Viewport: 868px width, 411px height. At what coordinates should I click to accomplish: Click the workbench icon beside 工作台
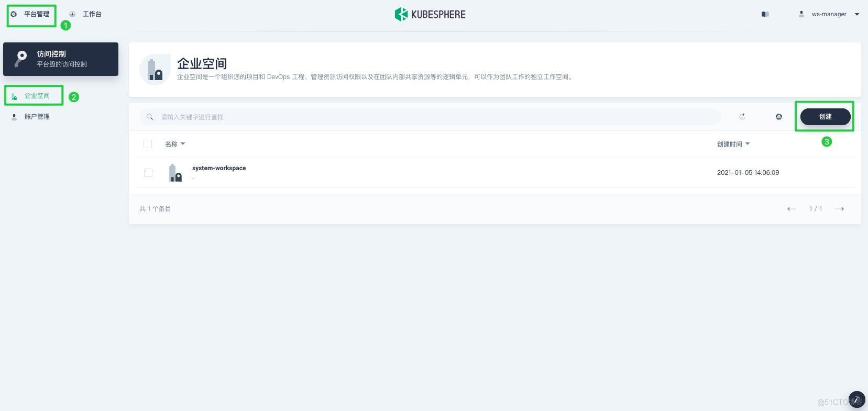72,14
